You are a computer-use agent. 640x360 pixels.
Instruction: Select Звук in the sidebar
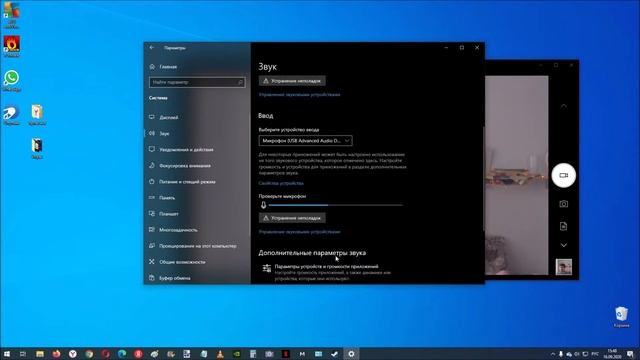point(159,133)
